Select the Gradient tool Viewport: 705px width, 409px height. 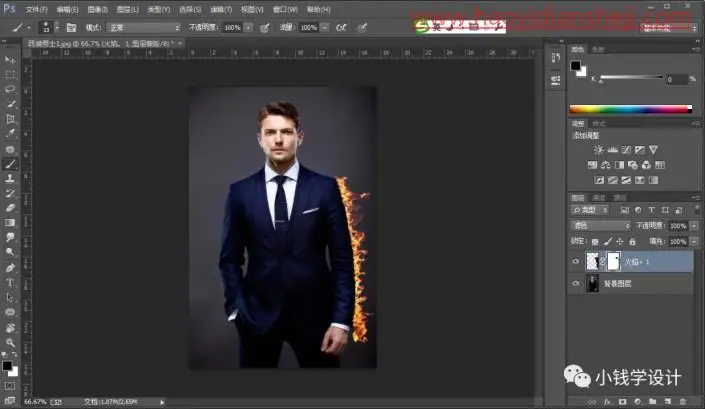[10, 223]
